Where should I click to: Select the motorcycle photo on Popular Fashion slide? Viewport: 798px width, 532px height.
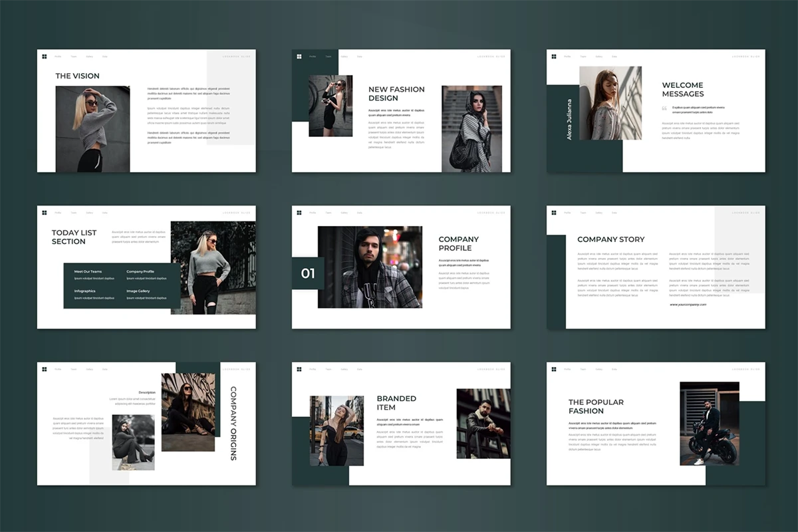(x=709, y=424)
